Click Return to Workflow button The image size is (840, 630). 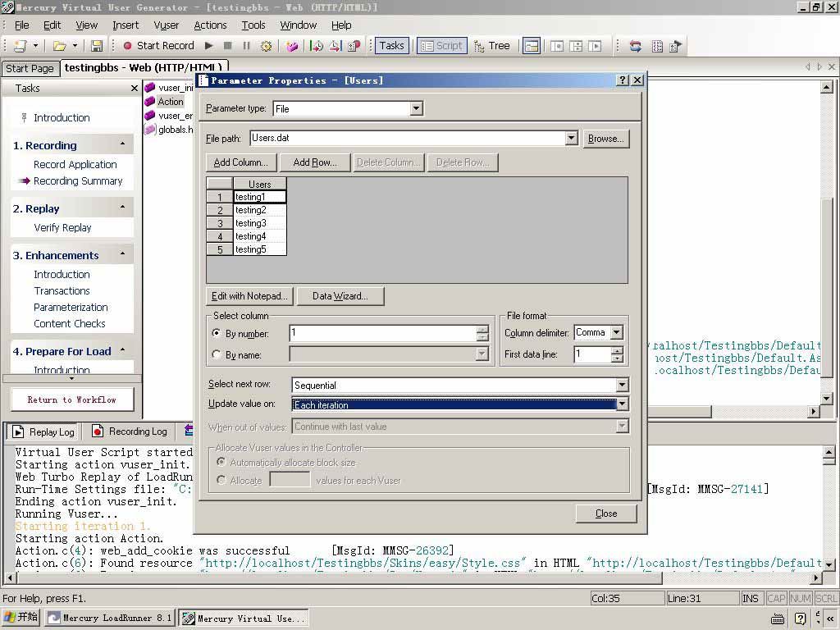coord(72,399)
